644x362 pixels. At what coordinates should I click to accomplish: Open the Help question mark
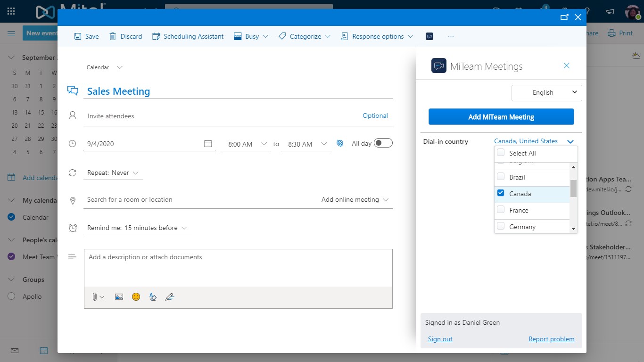[587, 11]
